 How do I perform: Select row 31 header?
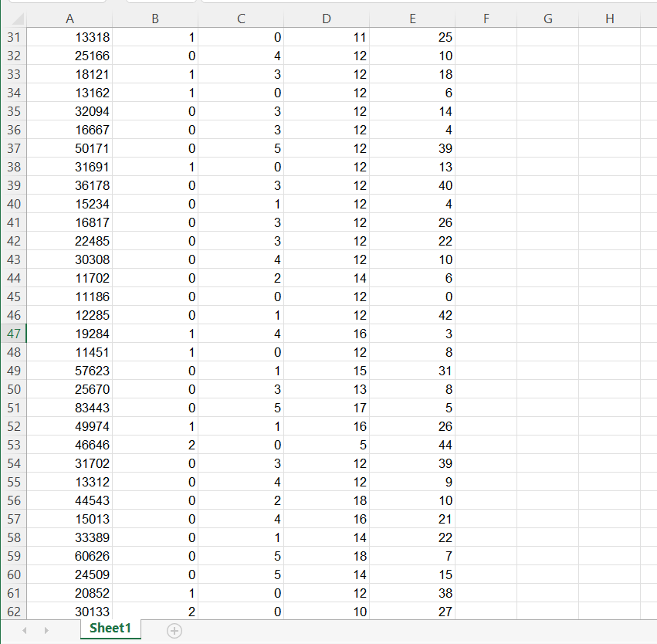14,37
